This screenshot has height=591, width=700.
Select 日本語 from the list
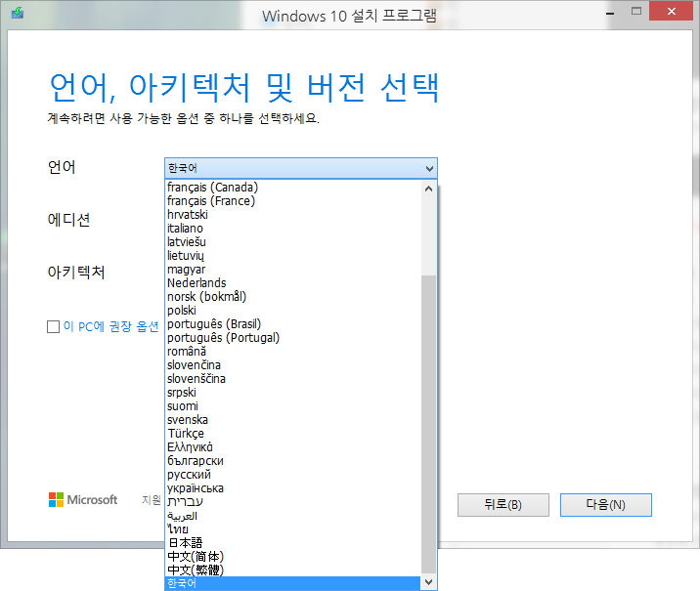click(x=293, y=543)
